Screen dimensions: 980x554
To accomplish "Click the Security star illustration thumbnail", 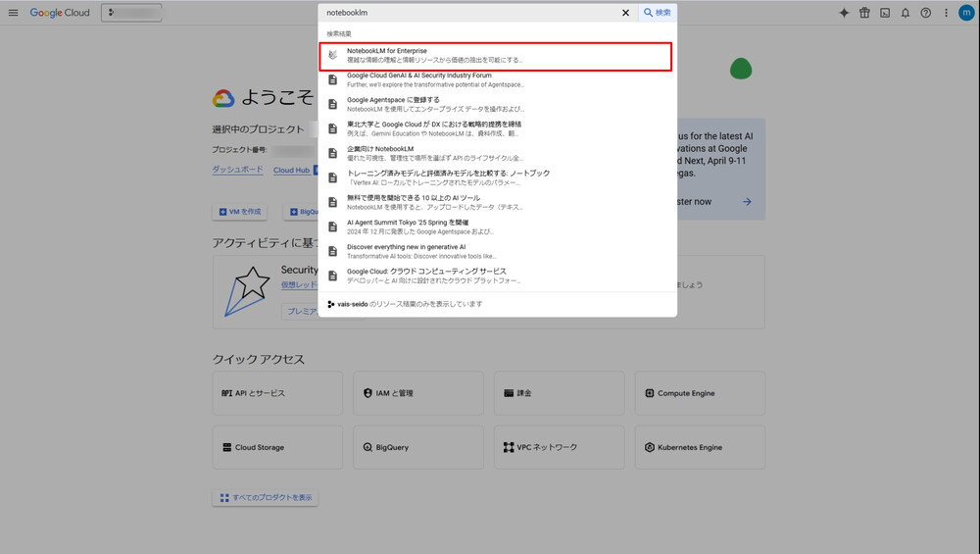I will (248, 291).
